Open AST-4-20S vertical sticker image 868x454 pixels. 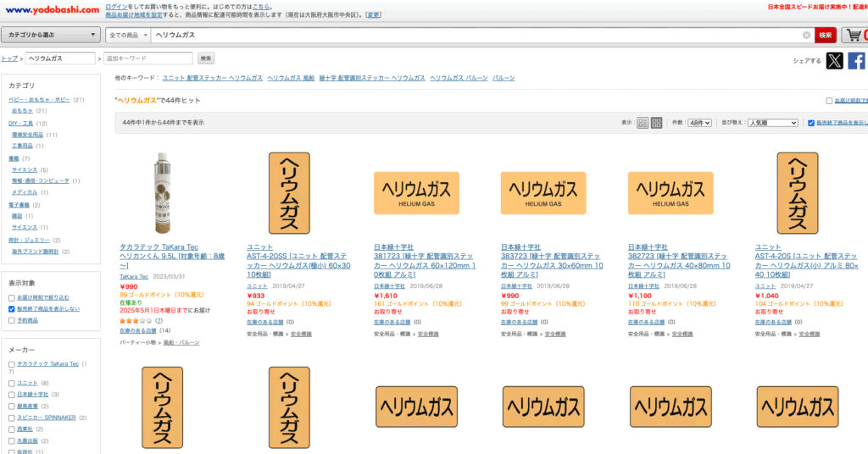pos(797,193)
